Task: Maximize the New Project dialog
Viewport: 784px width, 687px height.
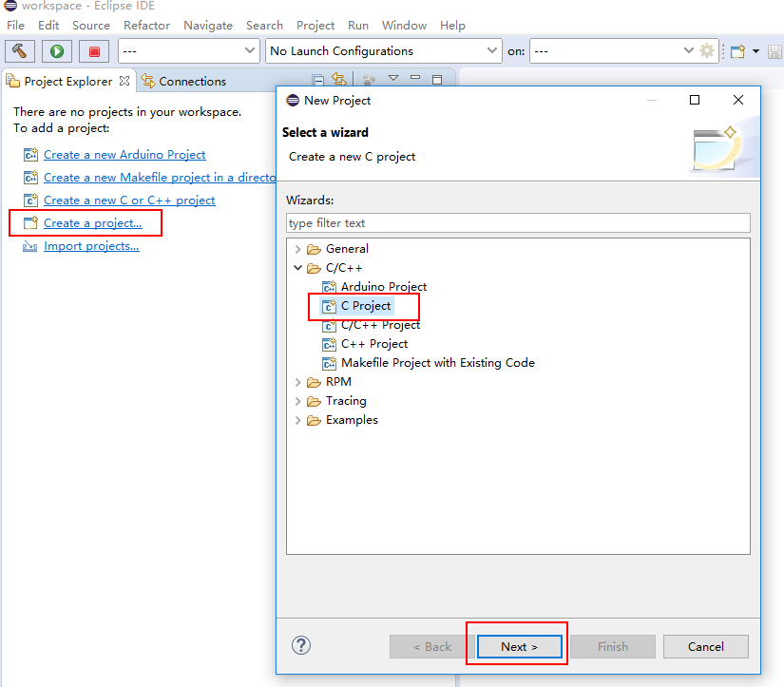Action: (695, 100)
